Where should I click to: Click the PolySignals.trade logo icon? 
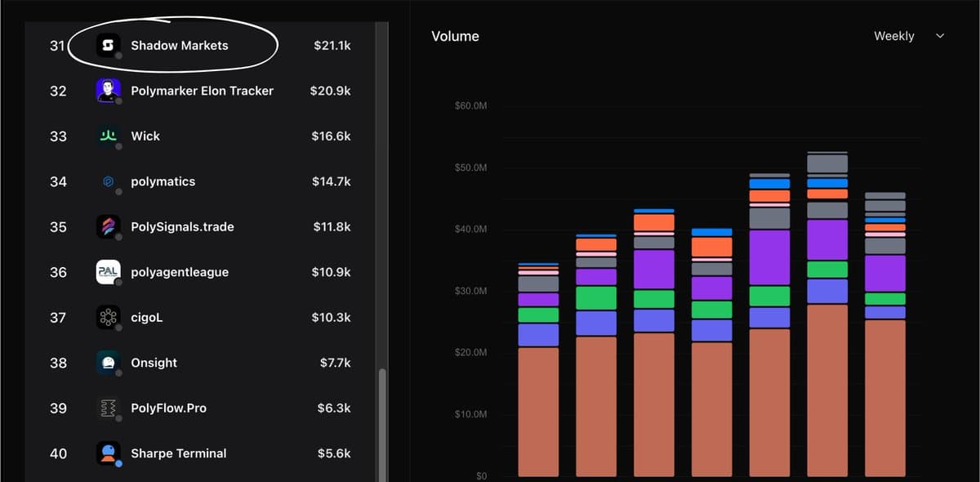click(x=109, y=227)
